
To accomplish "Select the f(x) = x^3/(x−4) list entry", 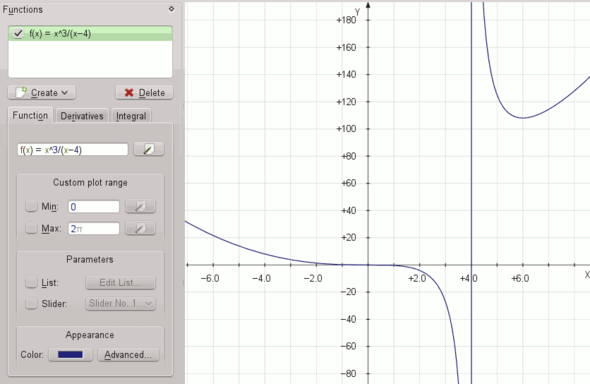I will 90,33.
